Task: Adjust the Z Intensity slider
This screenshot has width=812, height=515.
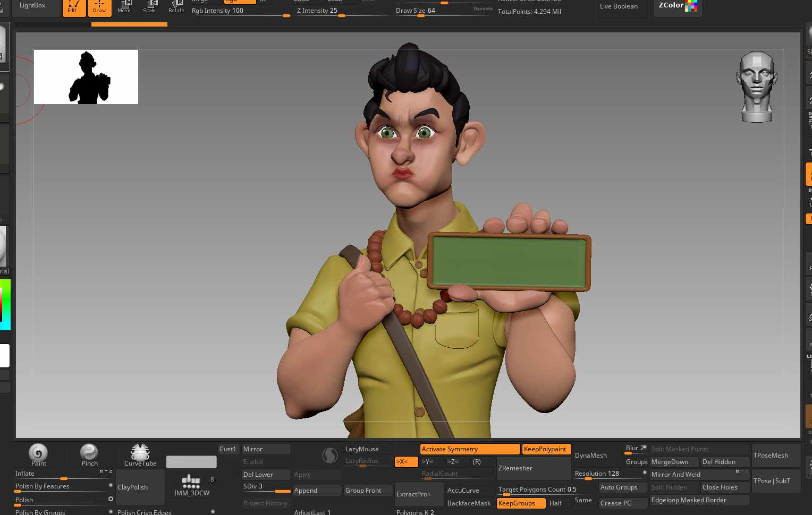Action: coord(343,11)
